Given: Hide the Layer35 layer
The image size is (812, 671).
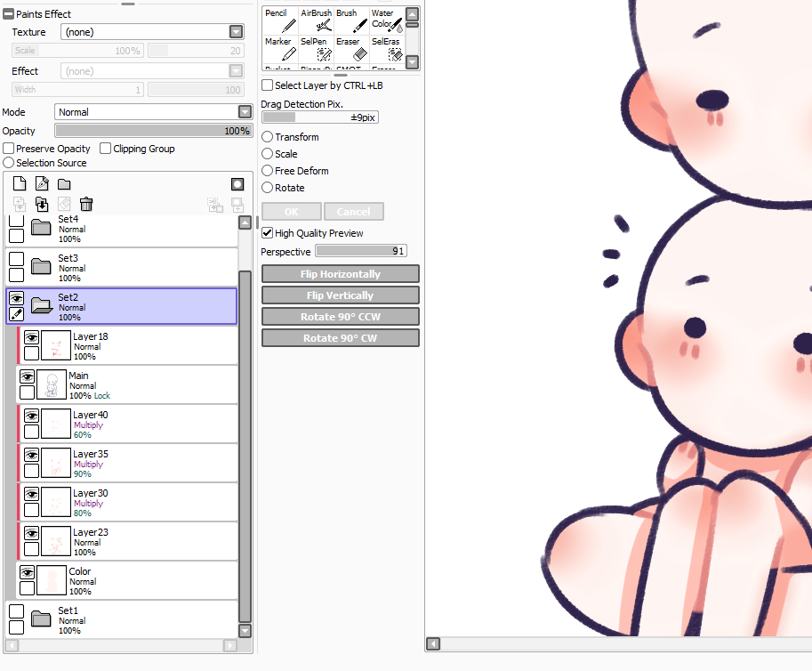Looking at the screenshot, I should tap(32, 455).
